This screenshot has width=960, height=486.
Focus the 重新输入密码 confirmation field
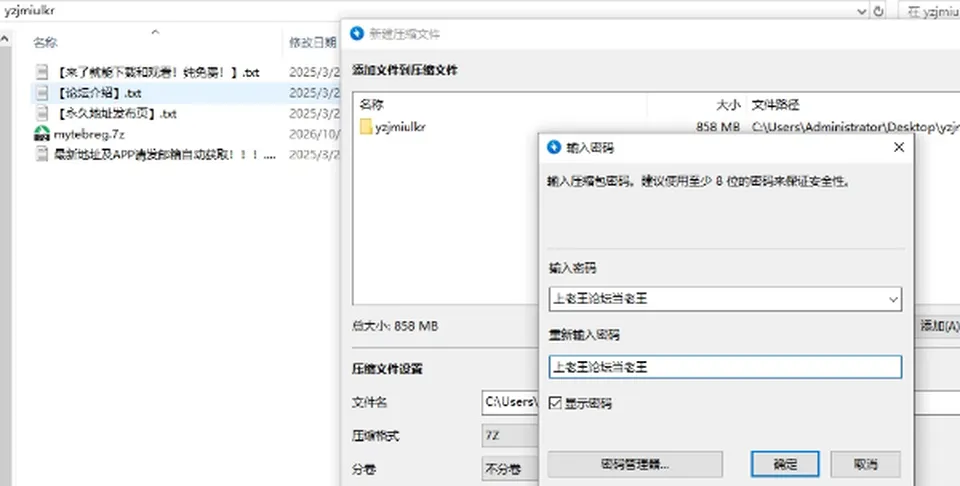point(725,367)
